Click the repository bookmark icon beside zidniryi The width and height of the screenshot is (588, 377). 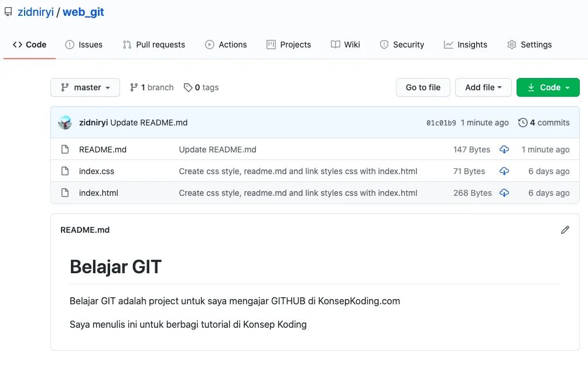coord(8,12)
